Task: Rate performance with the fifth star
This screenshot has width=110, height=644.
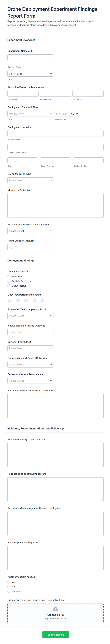Action: (x=43, y=300)
